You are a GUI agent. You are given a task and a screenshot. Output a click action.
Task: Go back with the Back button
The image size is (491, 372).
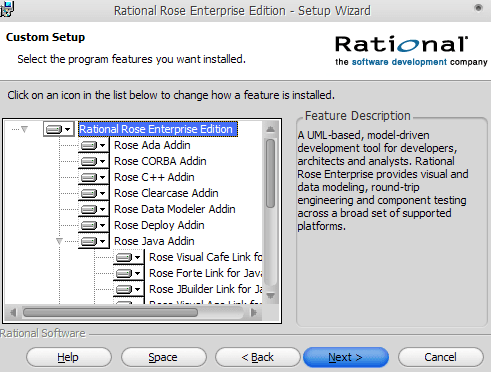point(257,357)
